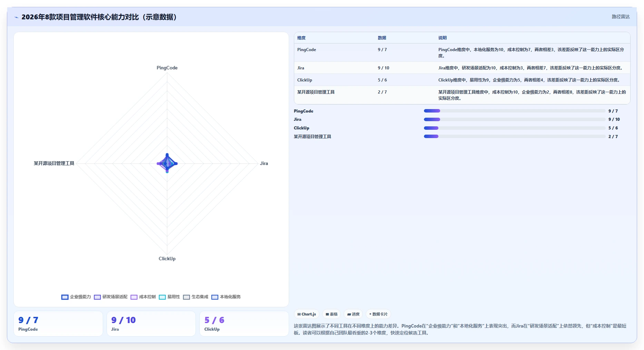This screenshot has width=644, height=350.
Task: Click the 某开源项目管理工具 progress bar
Action: pos(514,136)
